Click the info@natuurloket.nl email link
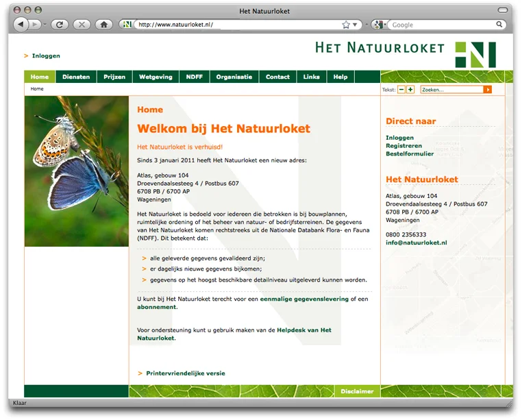This screenshot has height=420, width=531. (x=416, y=243)
